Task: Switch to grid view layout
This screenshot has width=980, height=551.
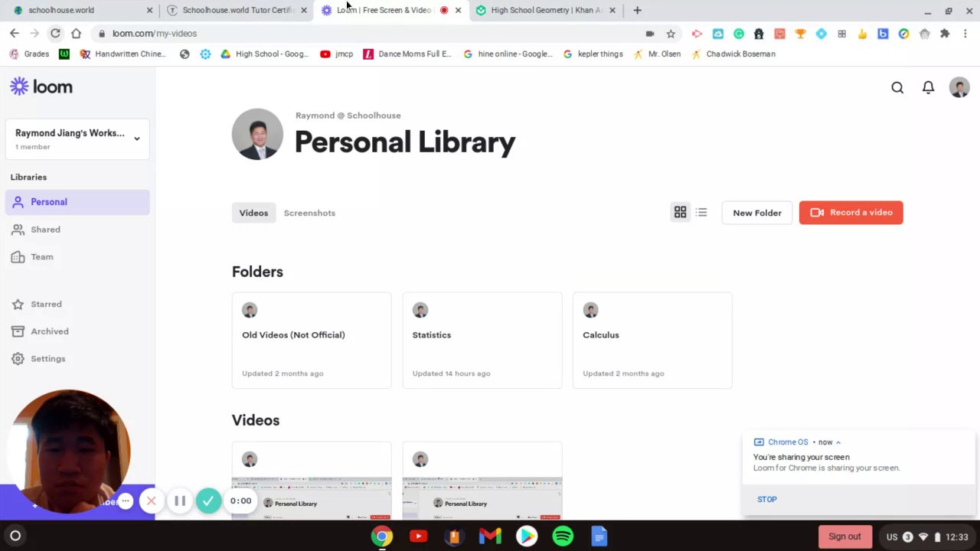Action: click(680, 213)
